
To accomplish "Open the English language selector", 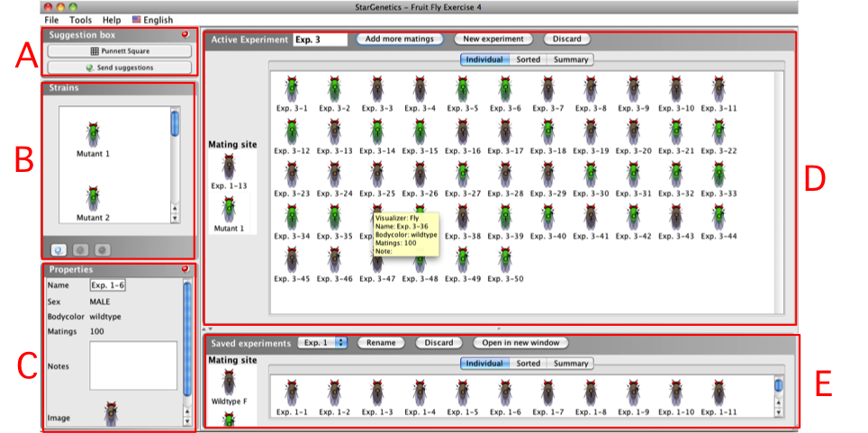I will [153, 20].
